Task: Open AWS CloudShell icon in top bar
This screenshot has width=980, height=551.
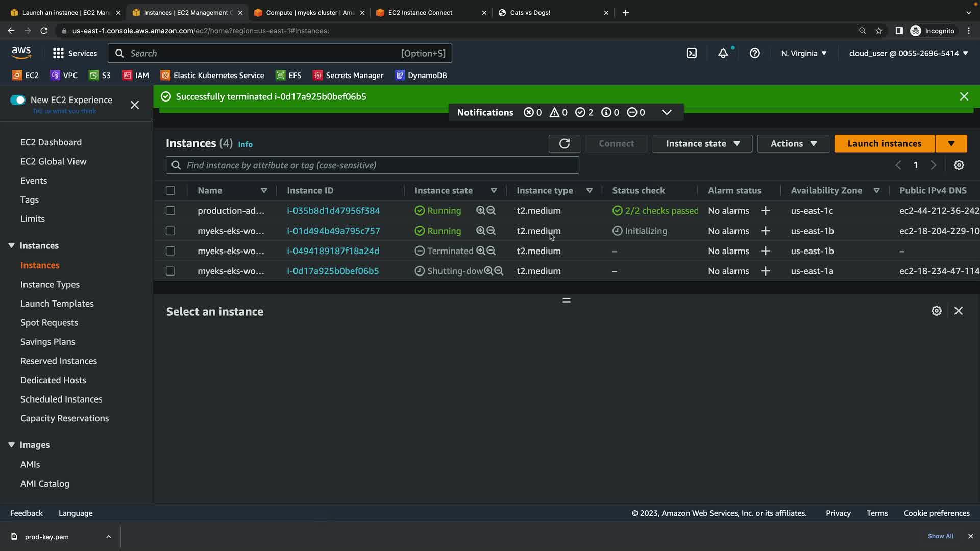Action: click(x=691, y=53)
